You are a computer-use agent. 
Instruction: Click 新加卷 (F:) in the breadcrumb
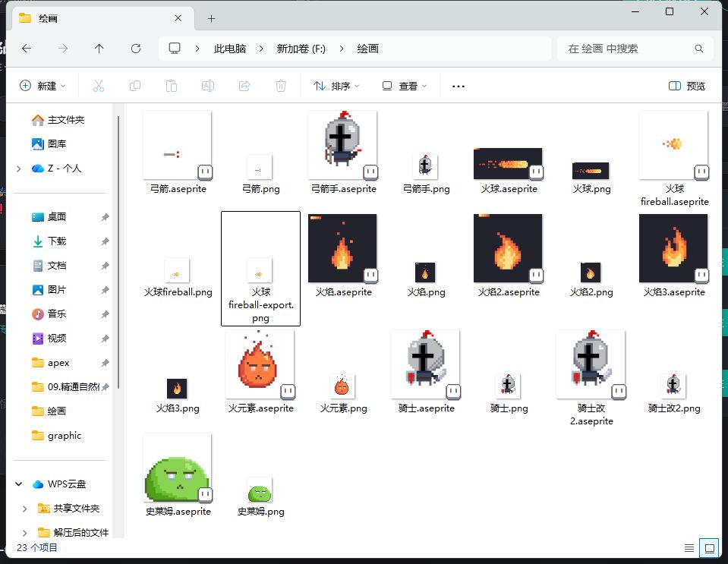[301, 49]
